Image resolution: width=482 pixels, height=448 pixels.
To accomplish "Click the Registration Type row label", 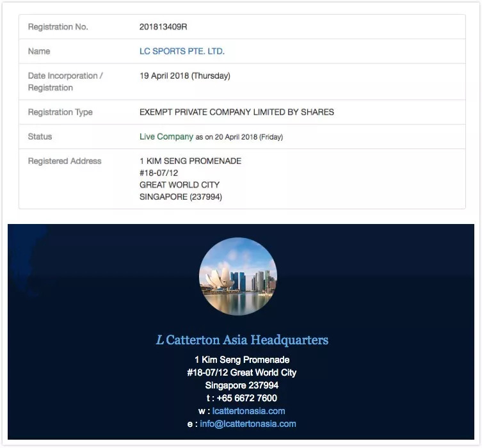I will (x=60, y=112).
